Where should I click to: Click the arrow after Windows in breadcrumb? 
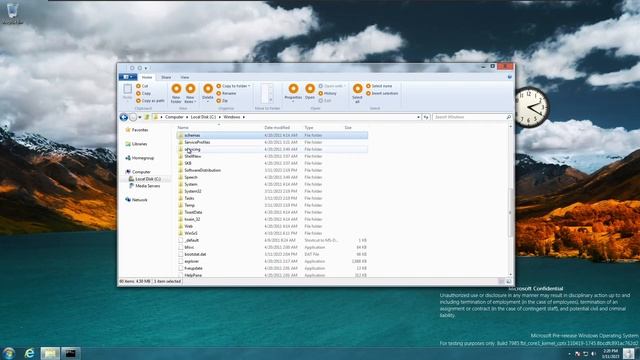pyautogui.click(x=244, y=117)
